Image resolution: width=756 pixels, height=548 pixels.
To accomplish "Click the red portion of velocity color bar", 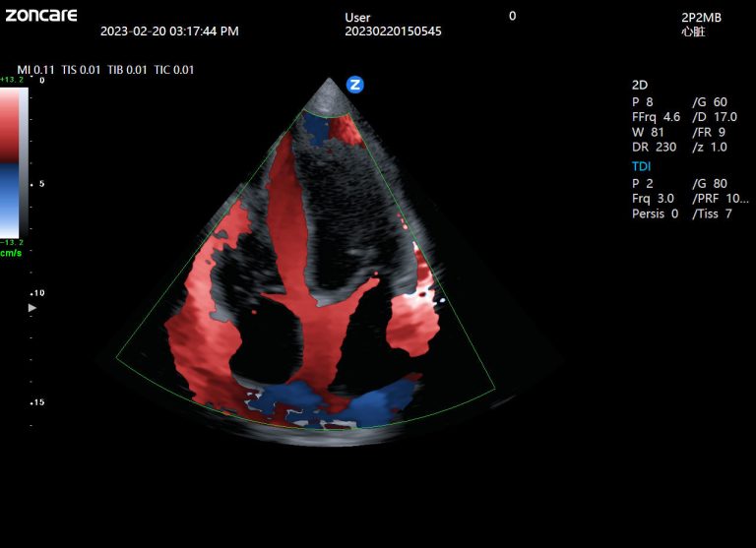I will pos(12,125).
